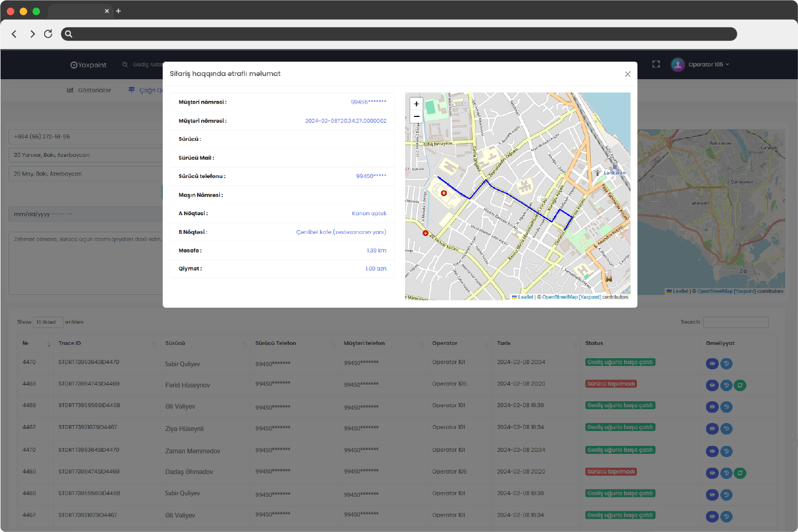Select the search magnifier icon in the top bar

click(124, 64)
